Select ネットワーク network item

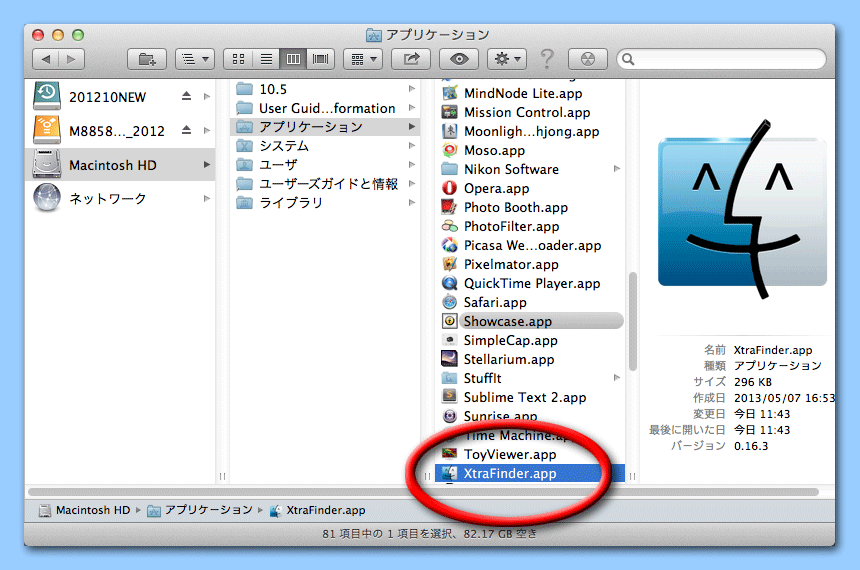click(x=120, y=198)
